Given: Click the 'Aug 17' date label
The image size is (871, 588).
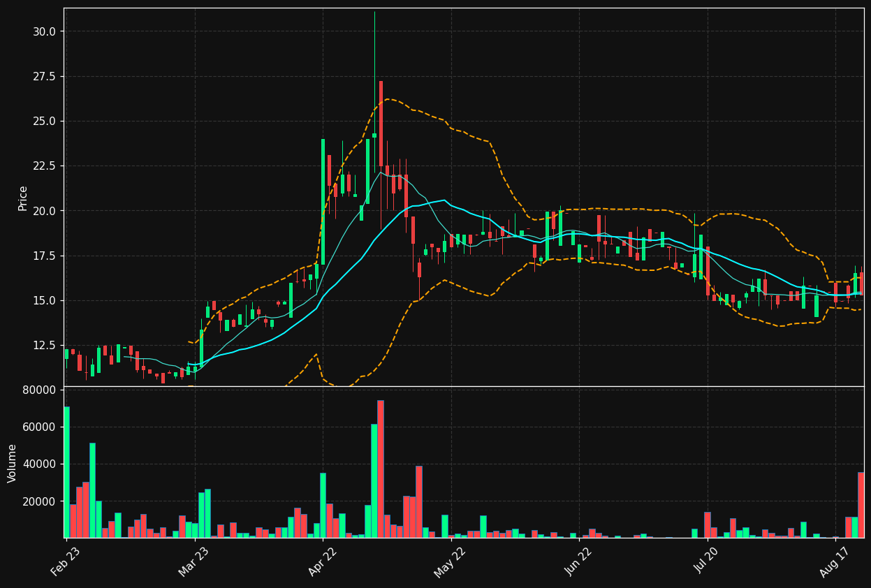Looking at the screenshot, I should click(835, 561).
